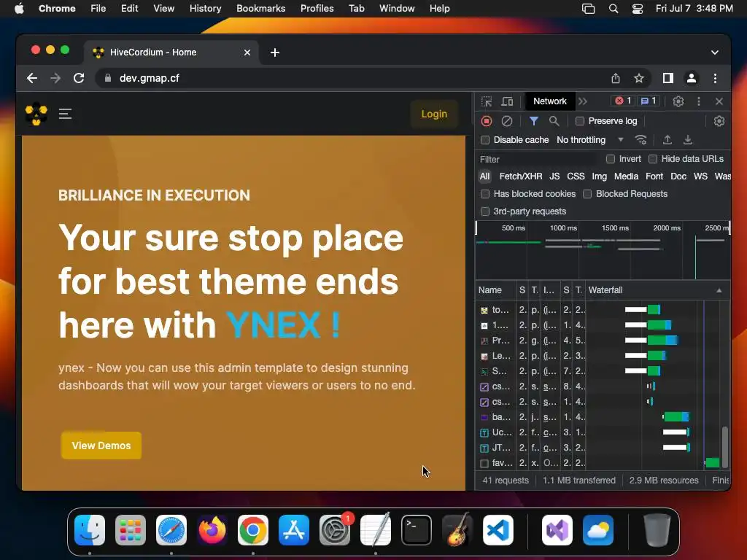Click the network overview timeline at 1000 ms
The height and width of the screenshot is (560, 747).
coord(564,228)
